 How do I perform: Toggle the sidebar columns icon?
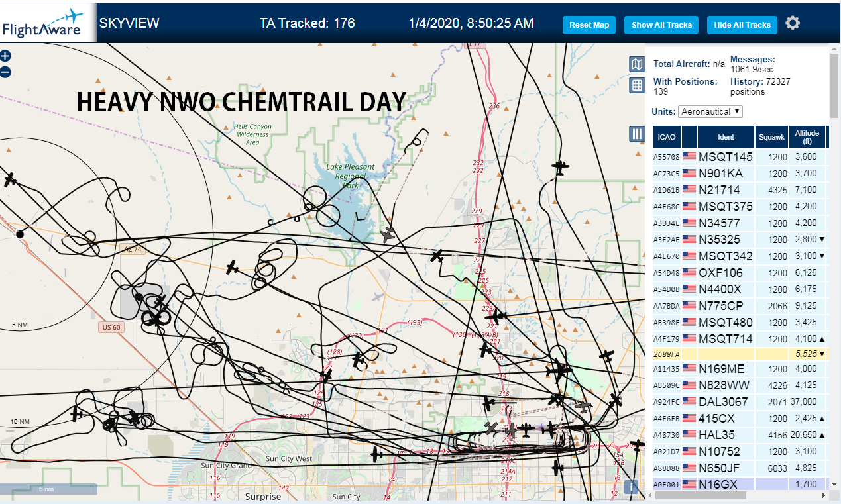pyautogui.click(x=636, y=134)
